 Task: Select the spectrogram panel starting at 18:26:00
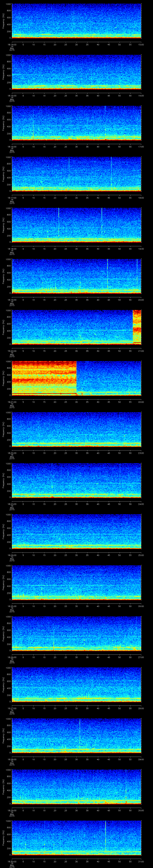coord(77,634)
